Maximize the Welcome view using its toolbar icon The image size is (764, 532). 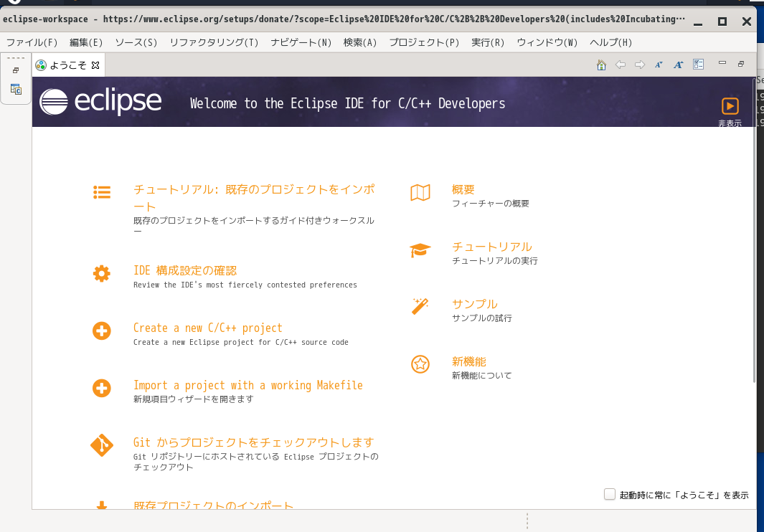[x=741, y=64]
